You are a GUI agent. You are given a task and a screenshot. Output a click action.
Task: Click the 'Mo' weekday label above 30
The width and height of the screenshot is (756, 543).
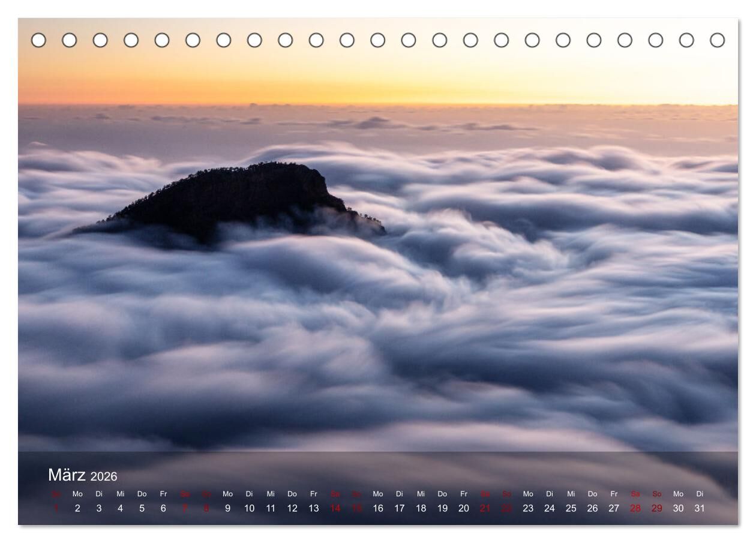click(x=678, y=494)
